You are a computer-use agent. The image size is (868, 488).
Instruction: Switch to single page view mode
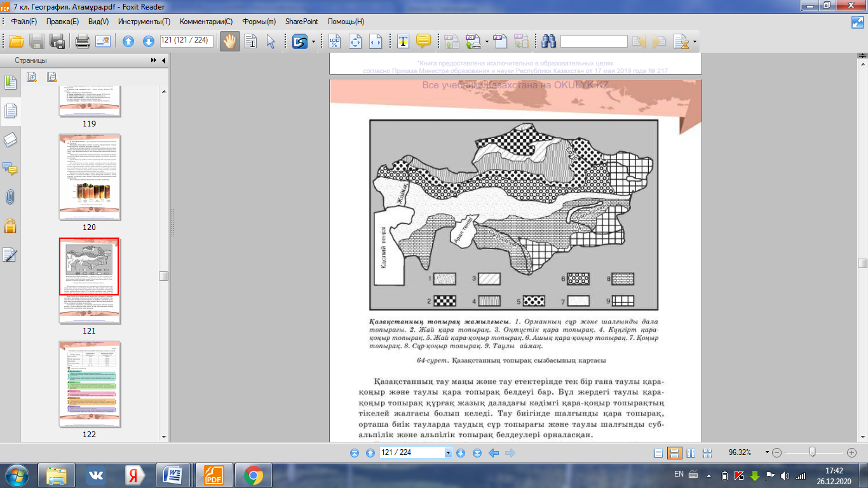pyautogui.click(x=658, y=453)
